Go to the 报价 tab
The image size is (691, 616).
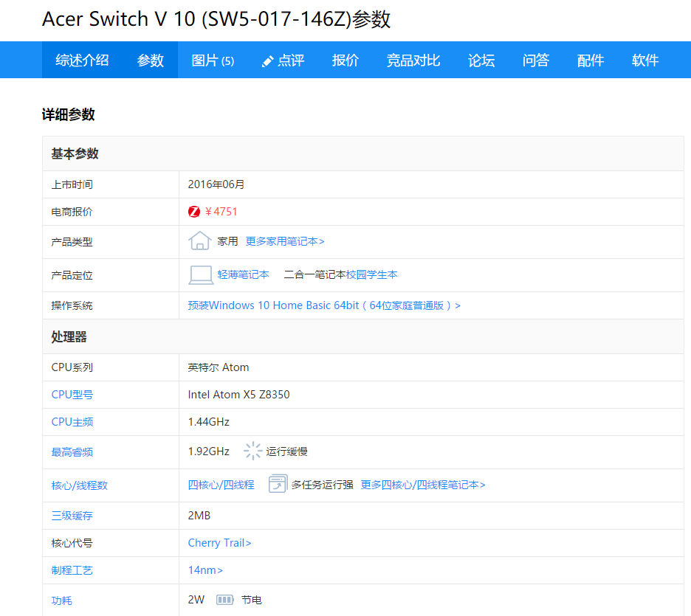click(x=345, y=60)
